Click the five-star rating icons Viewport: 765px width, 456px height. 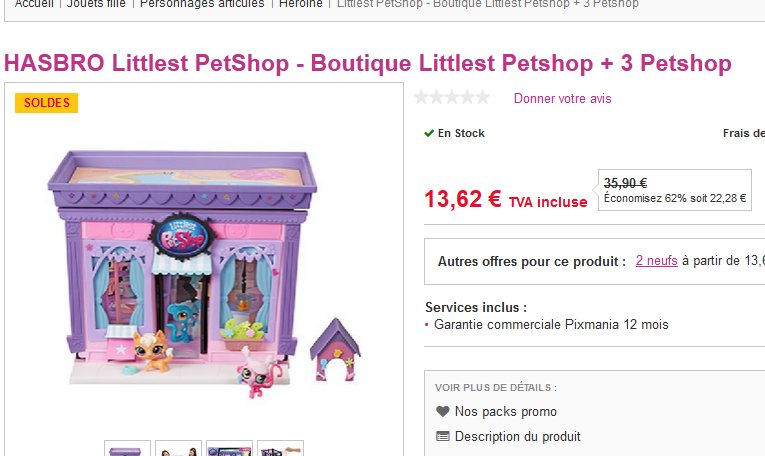click(452, 98)
